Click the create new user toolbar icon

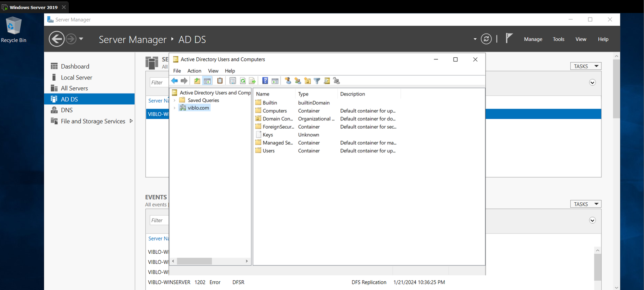coord(288,81)
